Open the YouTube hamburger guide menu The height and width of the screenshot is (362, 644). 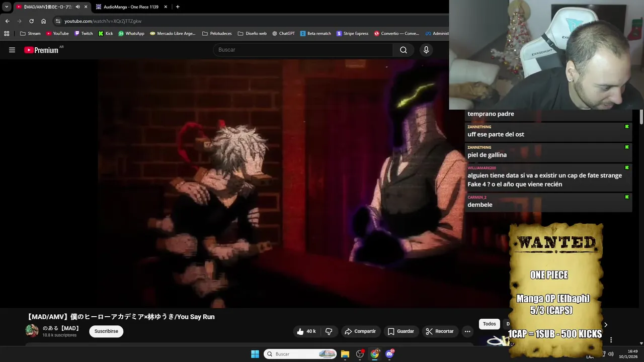pyautogui.click(x=12, y=50)
